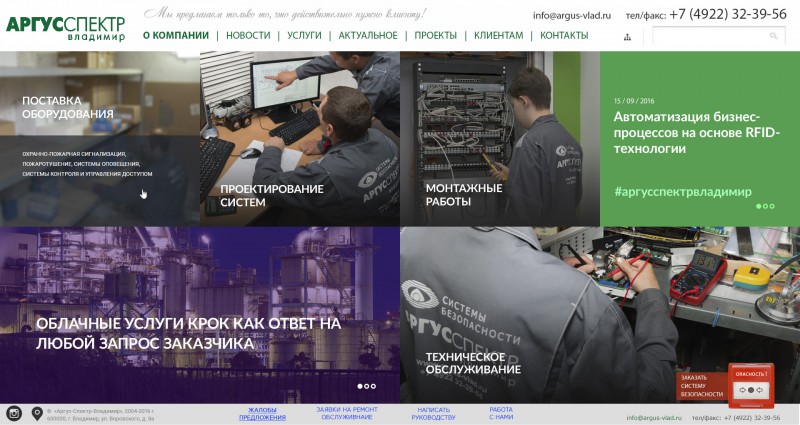Image resolution: width=800 pixels, height=425 pixels.
Task: Open the РАБОТА С НАМИ footer link
Action: [x=501, y=413]
